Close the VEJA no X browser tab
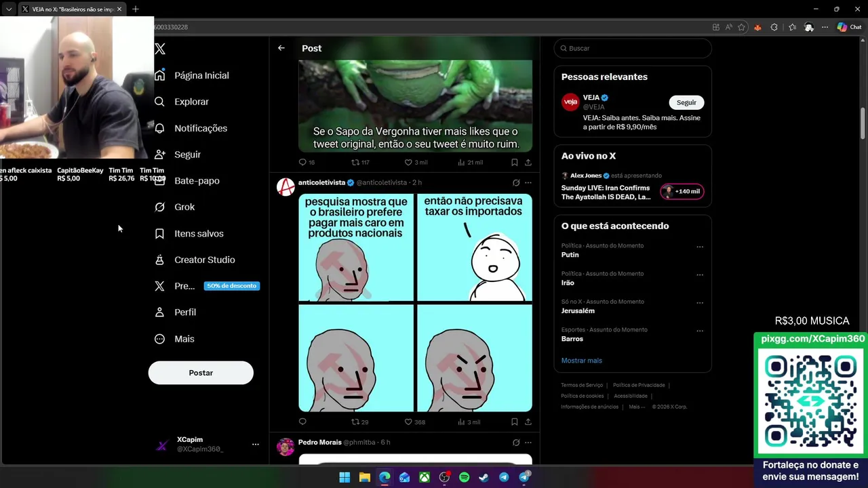The height and width of the screenshot is (488, 868). click(119, 9)
